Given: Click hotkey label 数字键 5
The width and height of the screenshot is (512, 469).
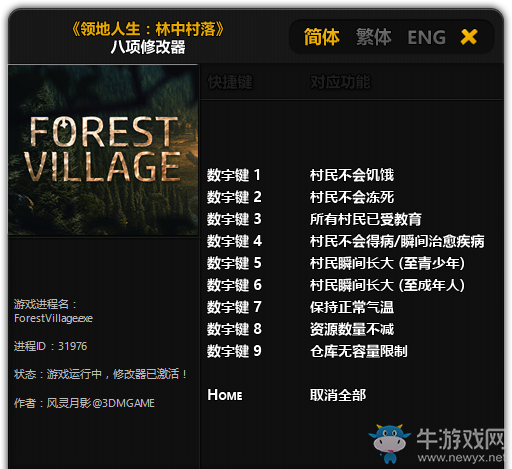Looking at the screenshot, I should click(234, 263).
